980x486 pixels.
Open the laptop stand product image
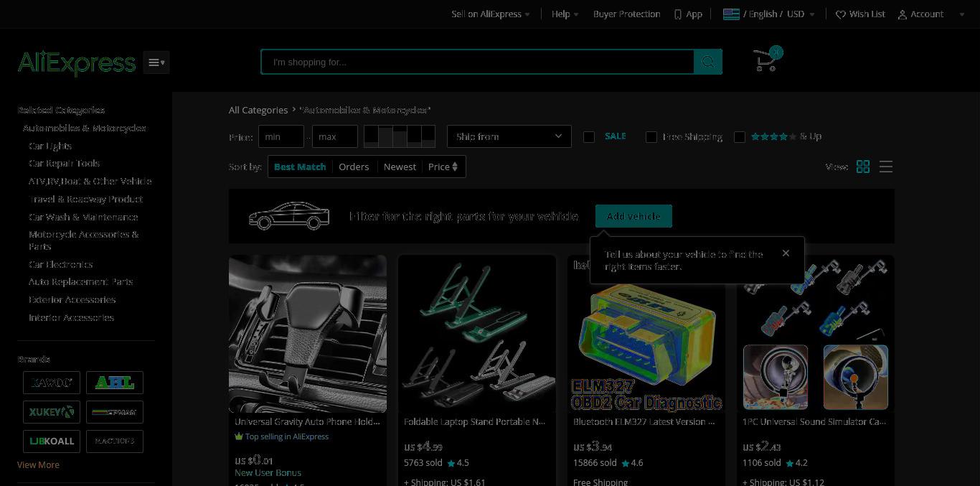click(x=477, y=334)
